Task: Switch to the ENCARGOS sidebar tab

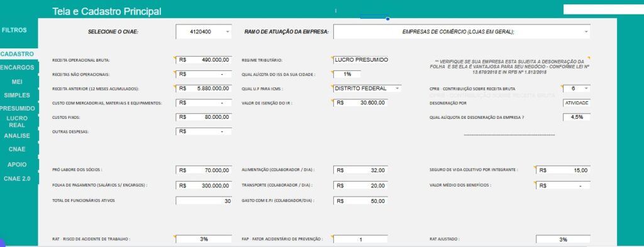Action: pos(17,67)
